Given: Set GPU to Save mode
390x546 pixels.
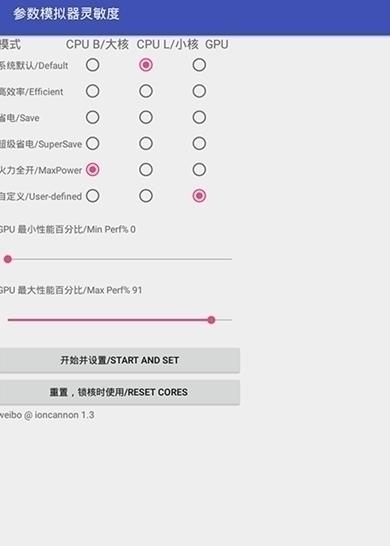Looking at the screenshot, I should tap(199, 117).
